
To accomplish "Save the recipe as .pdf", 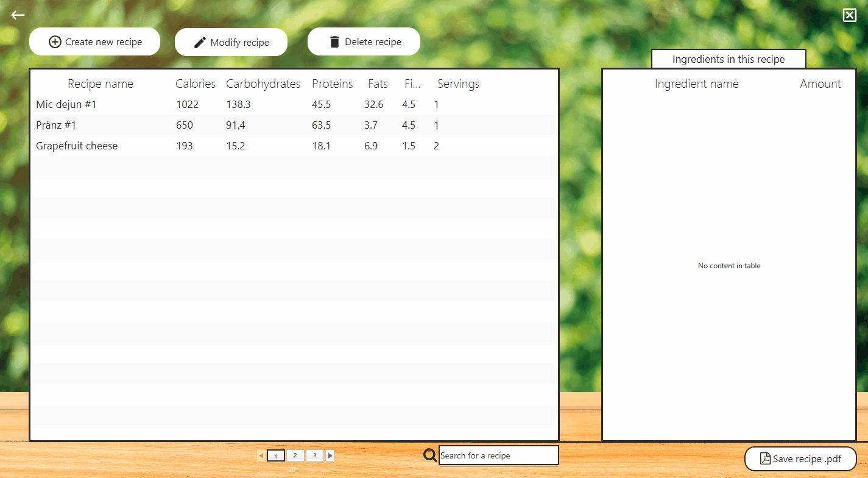I will tap(800, 459).
